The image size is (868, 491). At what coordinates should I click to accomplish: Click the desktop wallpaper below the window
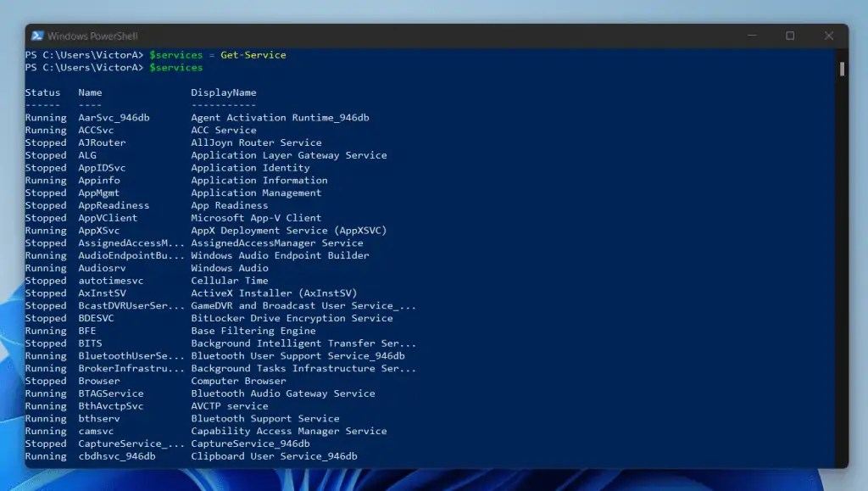tap(434, 485)
